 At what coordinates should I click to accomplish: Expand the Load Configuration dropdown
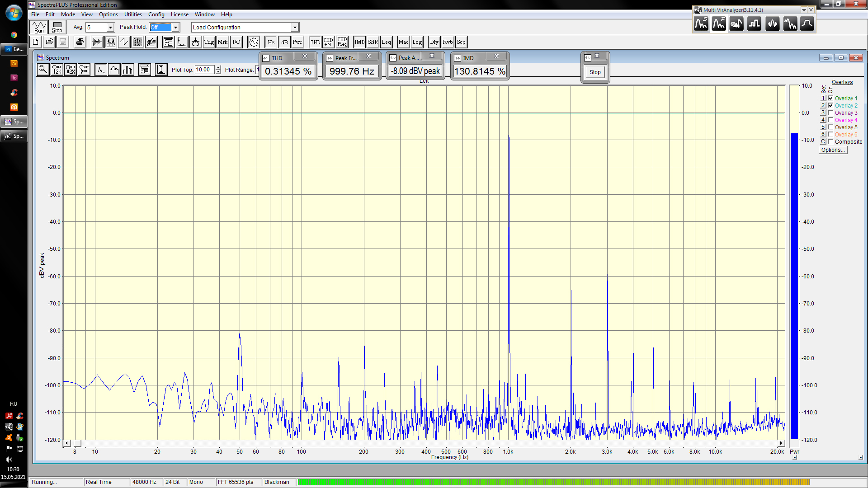coord(295,28)
